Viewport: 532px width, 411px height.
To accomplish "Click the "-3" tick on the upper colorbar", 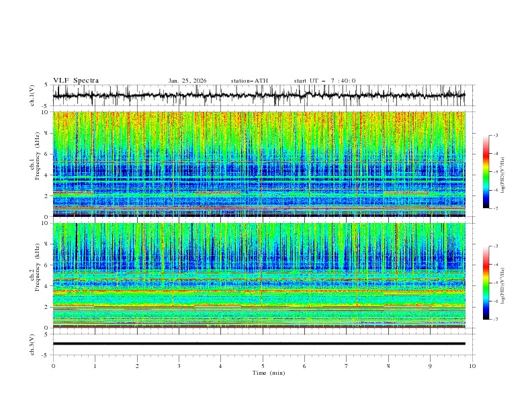I will (496, 135).
